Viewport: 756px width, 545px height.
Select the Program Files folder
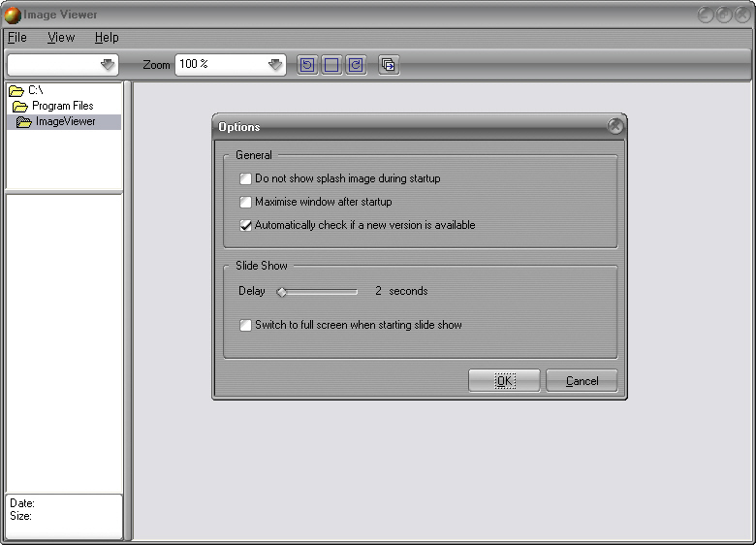click(53, 106)
